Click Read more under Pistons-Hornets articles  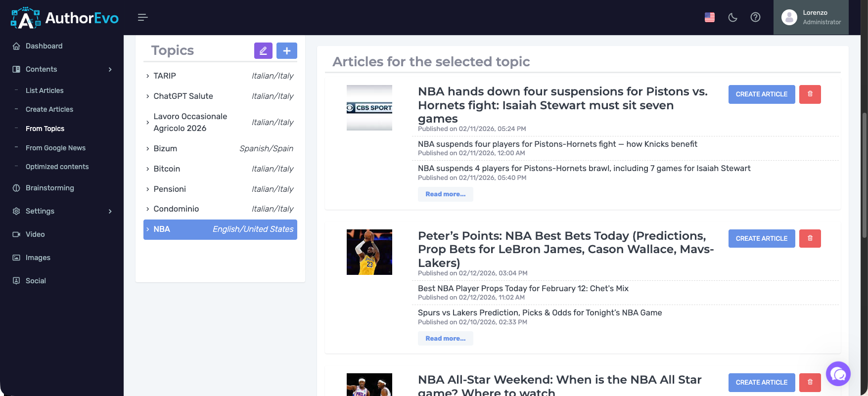(x=446, y=194)
